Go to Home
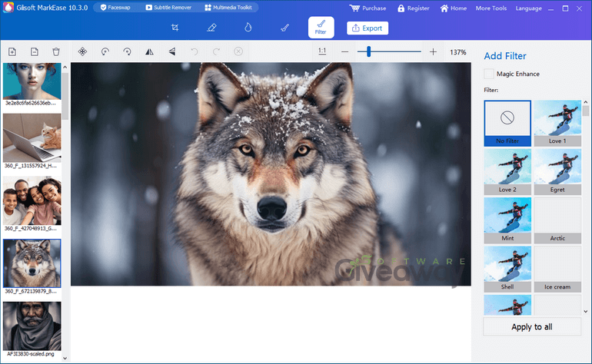This screenshot has width=592, height=364. [453, 8]
